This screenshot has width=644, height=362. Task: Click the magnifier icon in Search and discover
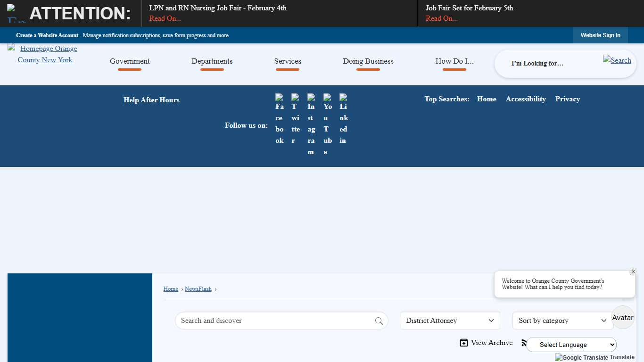point(379,321)
